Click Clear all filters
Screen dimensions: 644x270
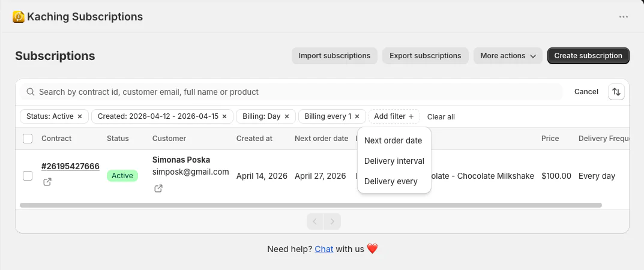click(441, 117)
